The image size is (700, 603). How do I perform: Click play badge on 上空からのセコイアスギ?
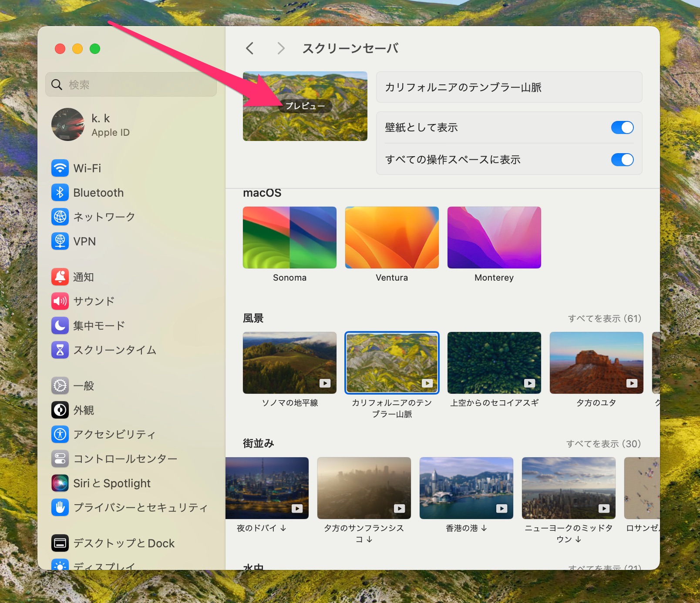pos(529,383)
